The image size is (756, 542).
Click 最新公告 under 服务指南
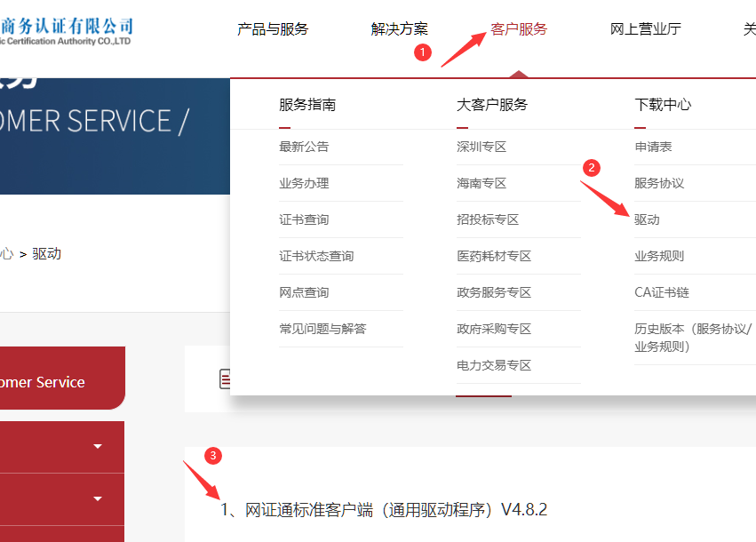coord(304,147)
